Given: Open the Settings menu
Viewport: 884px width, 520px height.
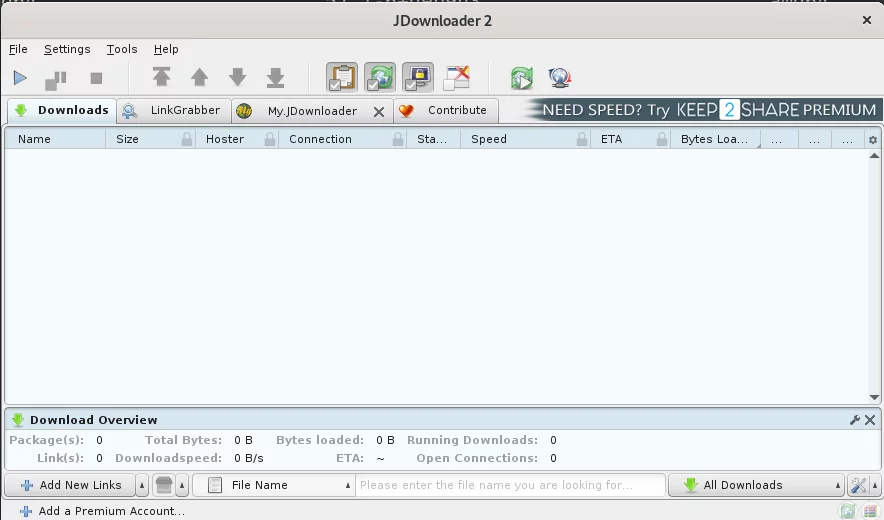Looking at the screenshot, I should 67,49.
